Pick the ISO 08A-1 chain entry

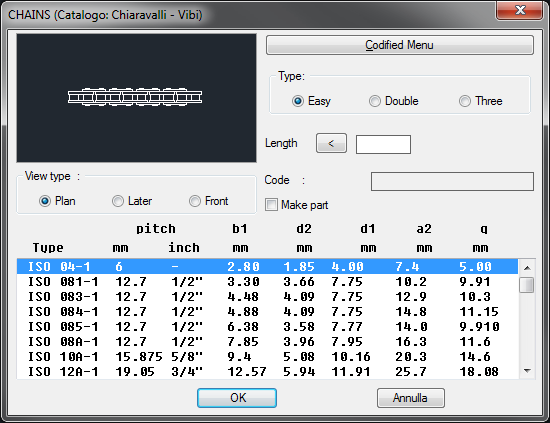click(267, 342)
